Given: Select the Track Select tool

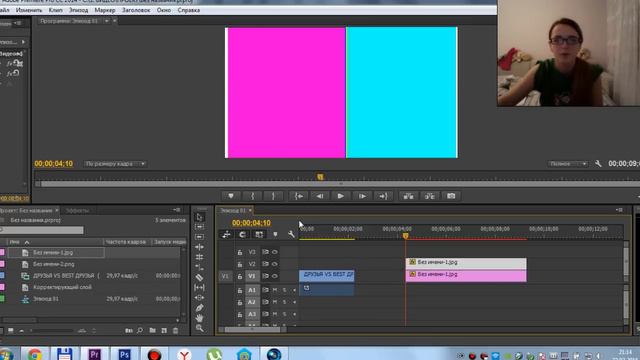Looking at the screenshot, I should coord(199,227).
